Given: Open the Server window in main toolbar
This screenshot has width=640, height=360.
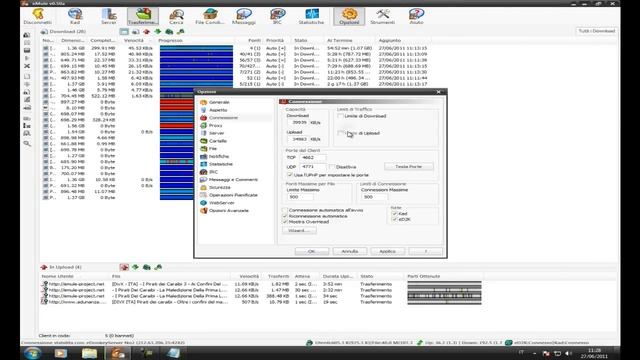Looking at the screenshot, I should tap(109, 16).
